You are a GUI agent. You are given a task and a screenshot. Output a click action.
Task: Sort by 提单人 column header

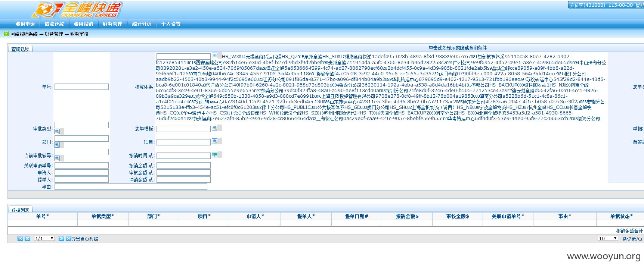tap(306, 216)
